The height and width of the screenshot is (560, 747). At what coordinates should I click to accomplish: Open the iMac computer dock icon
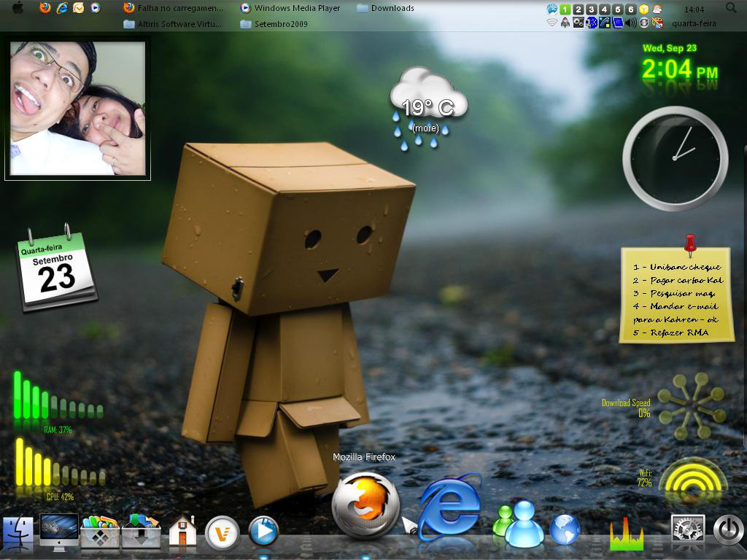tap(58, 532)
